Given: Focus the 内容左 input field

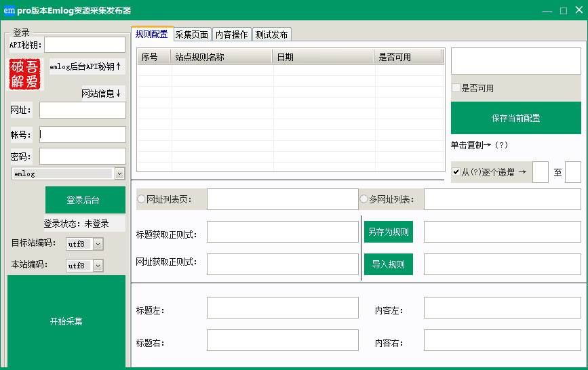Looking at the screenshot, I should (x=503, y=308).
